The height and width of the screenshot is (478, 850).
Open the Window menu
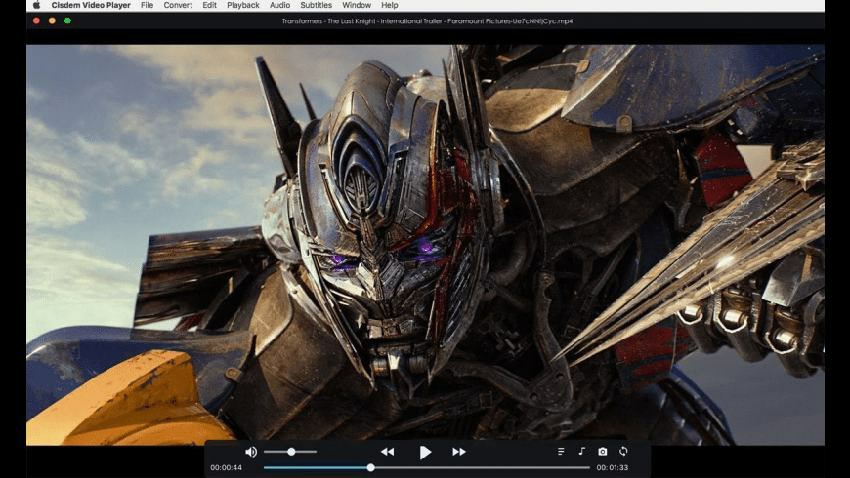click(356, 5)
